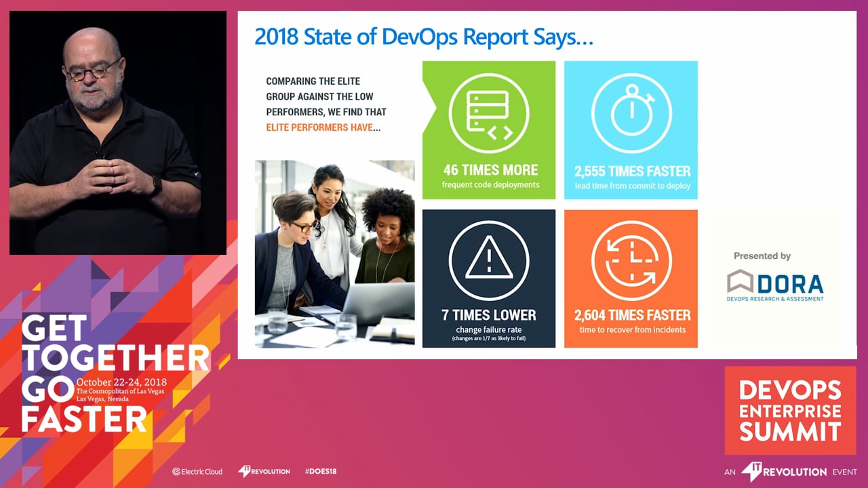Select the 2,555 Times Faster tile

pyautogui.click(x=631, y=130)
